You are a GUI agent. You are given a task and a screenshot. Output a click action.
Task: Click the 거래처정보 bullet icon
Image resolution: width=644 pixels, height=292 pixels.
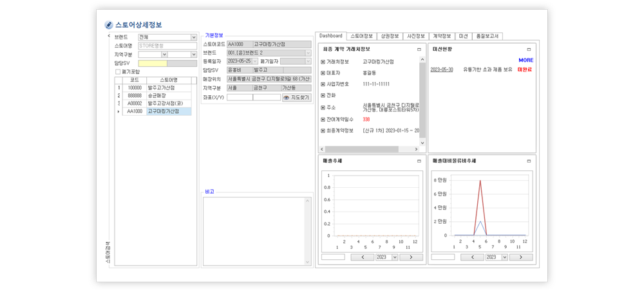pos(323,62)
